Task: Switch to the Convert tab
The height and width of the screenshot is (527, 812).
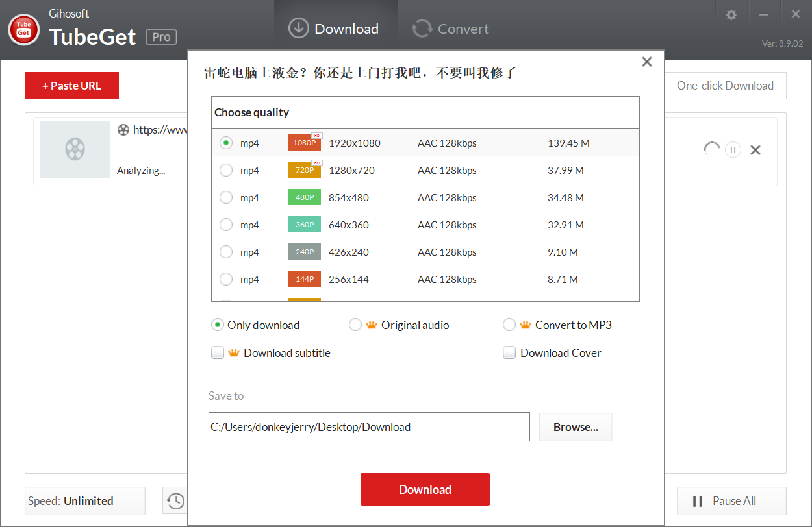Action: pos(450,29)
